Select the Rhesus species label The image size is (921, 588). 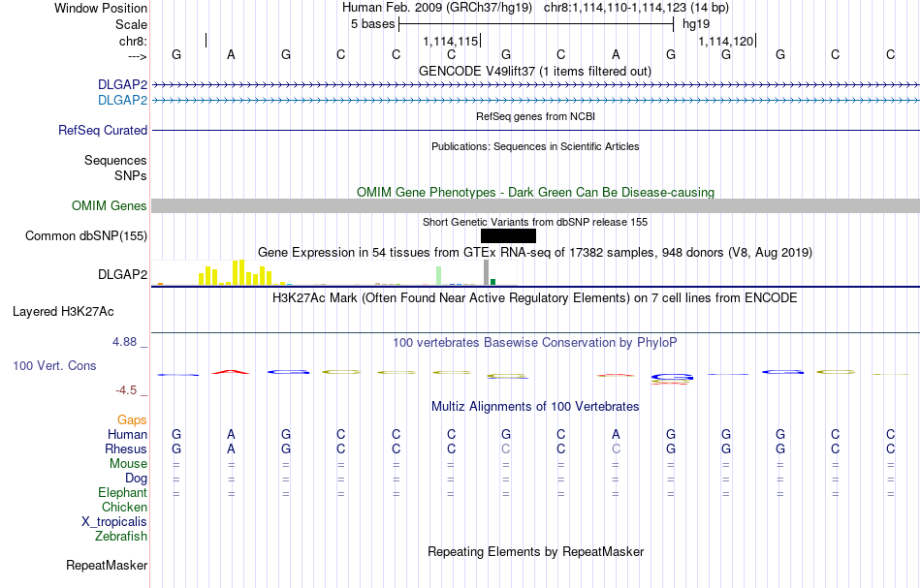point(126,449)
